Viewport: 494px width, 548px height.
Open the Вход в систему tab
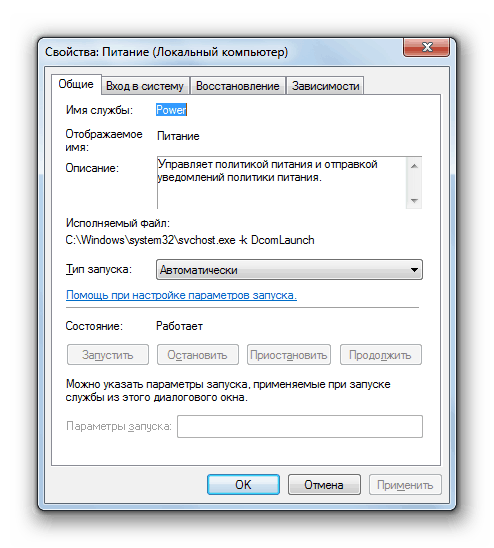click(x=145, y=86)
